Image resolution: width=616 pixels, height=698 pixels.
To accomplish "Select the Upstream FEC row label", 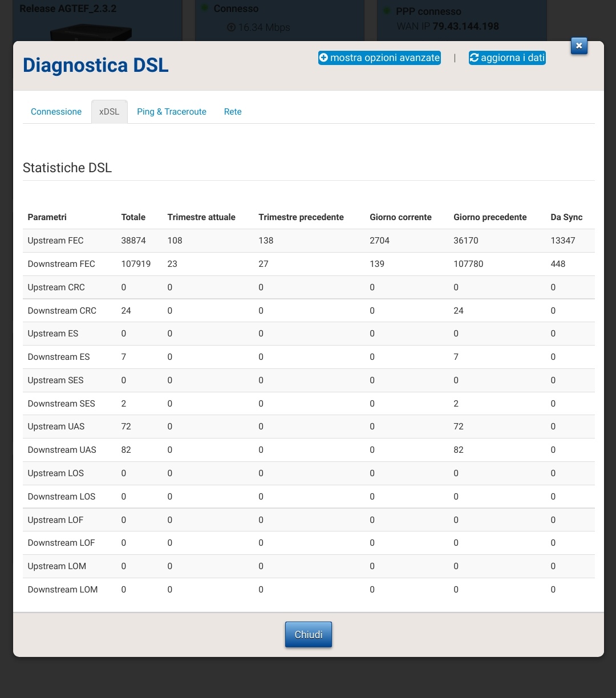I will 56,241.
